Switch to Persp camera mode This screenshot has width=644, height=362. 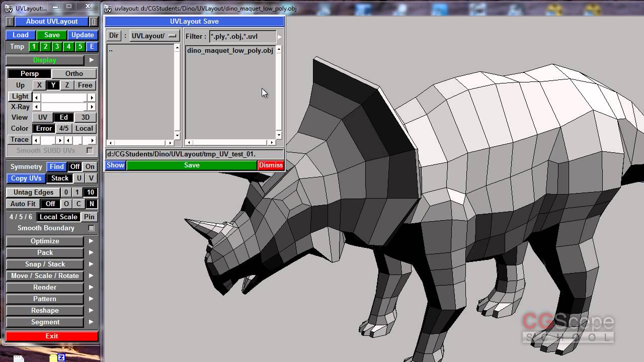30,74
